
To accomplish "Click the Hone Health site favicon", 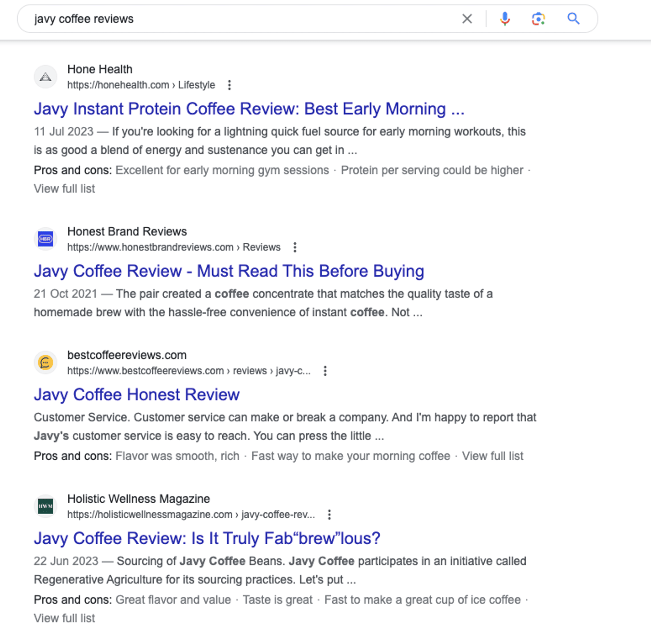I will [x=46, y=77].
